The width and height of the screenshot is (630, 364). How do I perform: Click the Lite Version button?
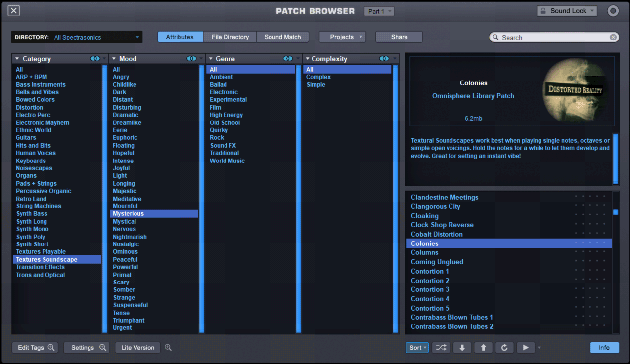tap(137, 348)
